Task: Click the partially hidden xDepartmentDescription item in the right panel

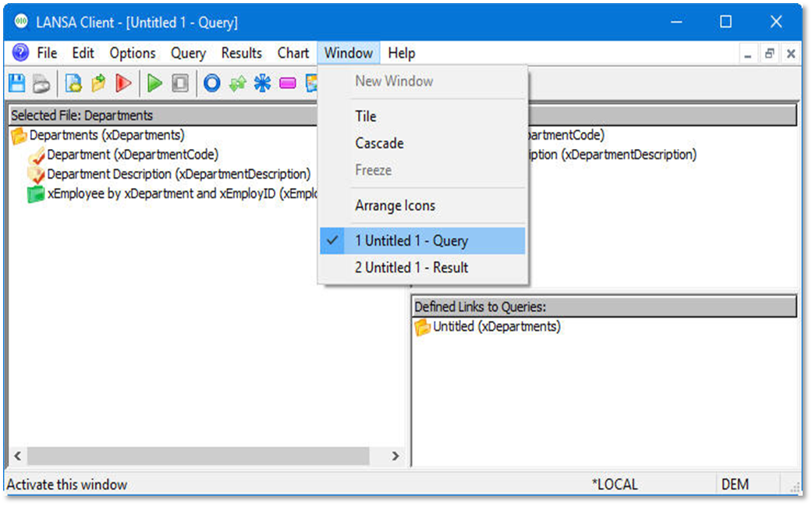Action: (612, 155)
